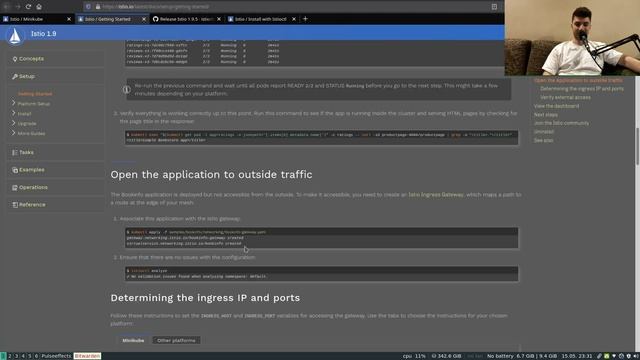Select the Other platforms tab
The width and height of the screenshot is (640, 360).
pos(176,340)
